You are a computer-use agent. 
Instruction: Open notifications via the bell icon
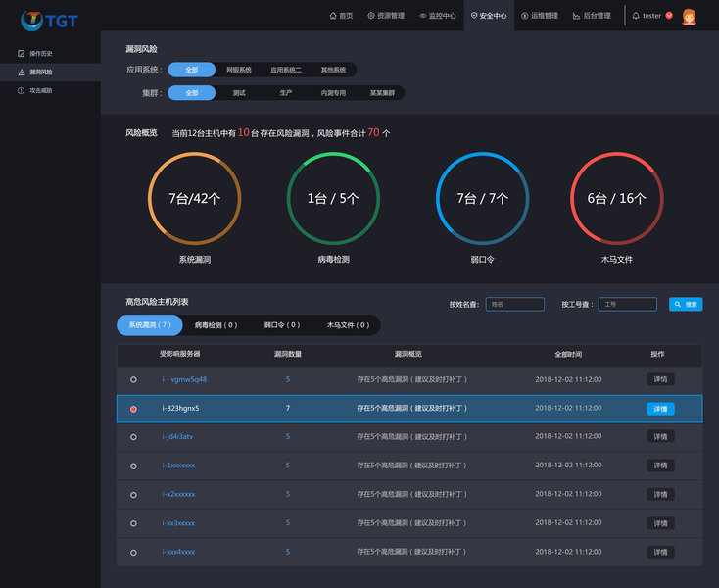tap(636, 16)
